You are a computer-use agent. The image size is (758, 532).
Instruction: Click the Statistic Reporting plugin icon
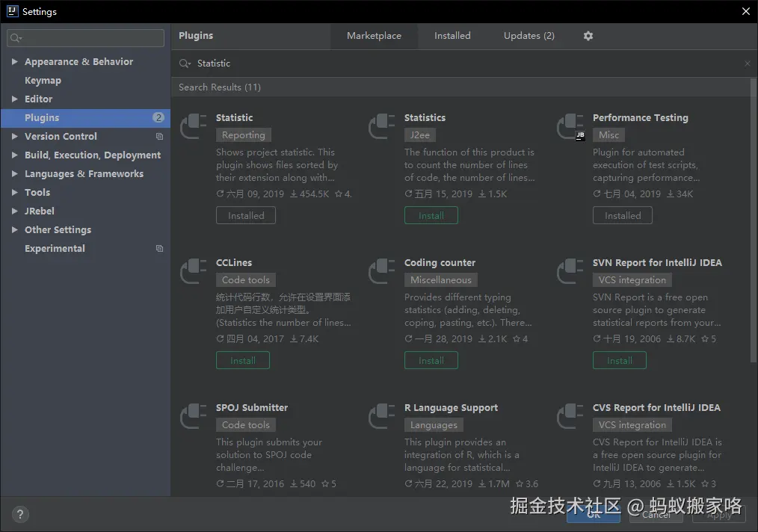[x=194, y=126]
